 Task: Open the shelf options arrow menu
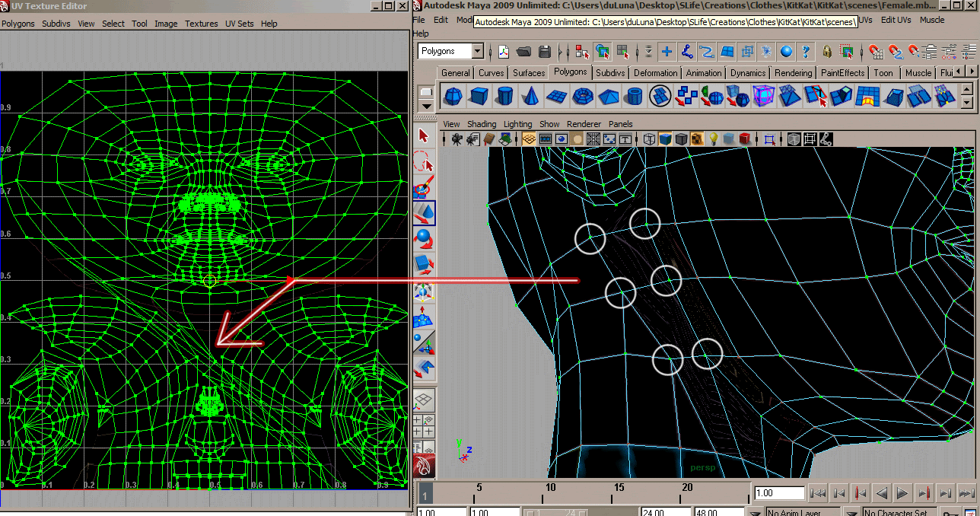coord(427,104)
